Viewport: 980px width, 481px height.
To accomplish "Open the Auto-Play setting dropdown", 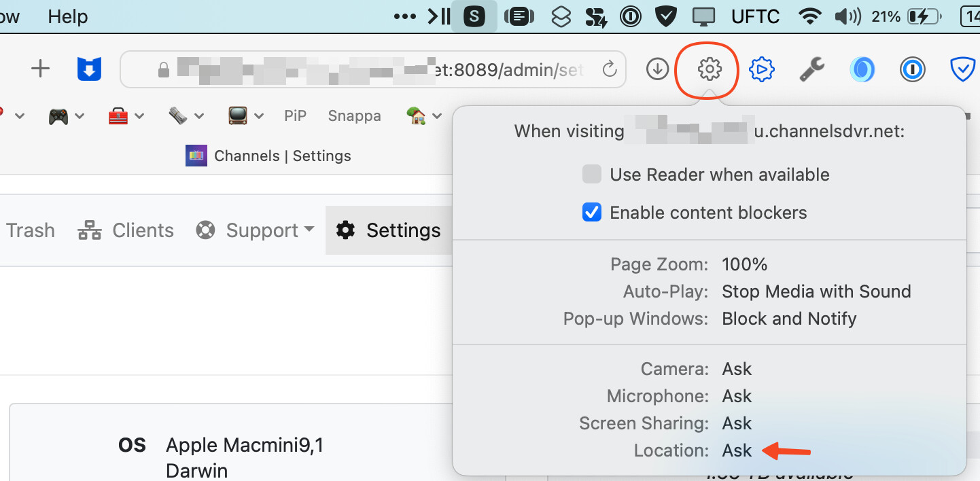I will point(816,291).
